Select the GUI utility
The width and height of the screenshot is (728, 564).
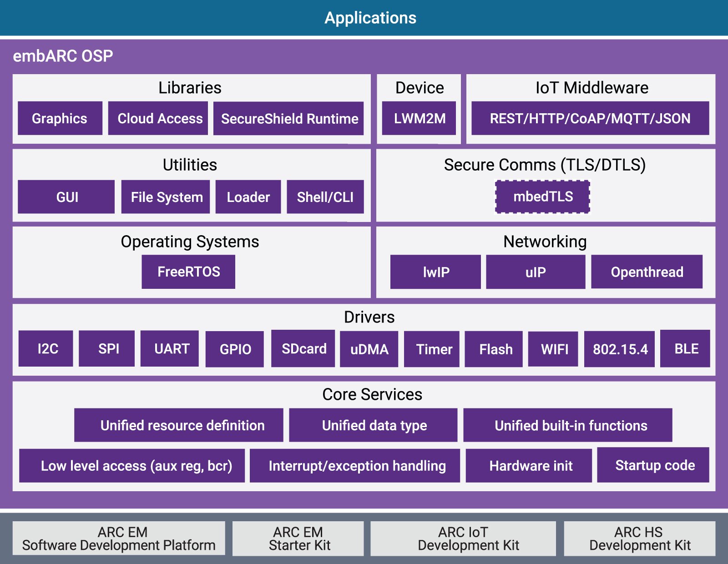click(66, 196)
